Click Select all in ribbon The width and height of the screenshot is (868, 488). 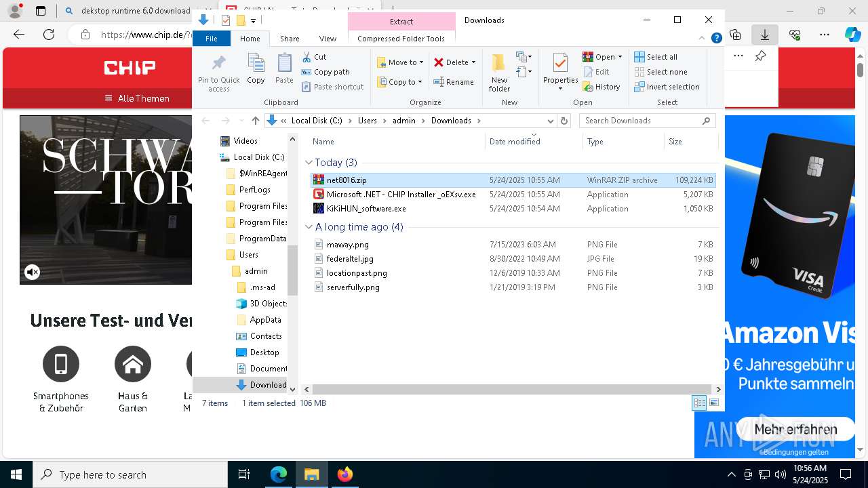[x=656, y=57]
